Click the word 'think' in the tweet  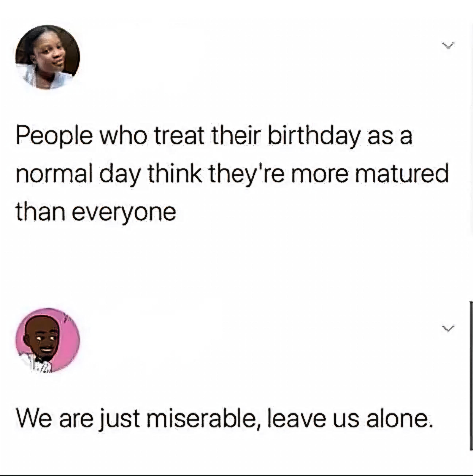[x=176, y=174]
